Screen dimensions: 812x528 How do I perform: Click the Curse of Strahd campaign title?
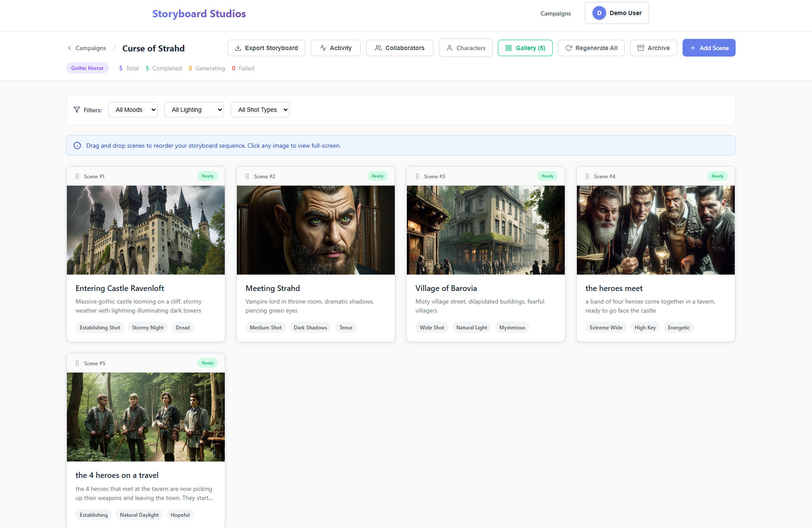154,48
